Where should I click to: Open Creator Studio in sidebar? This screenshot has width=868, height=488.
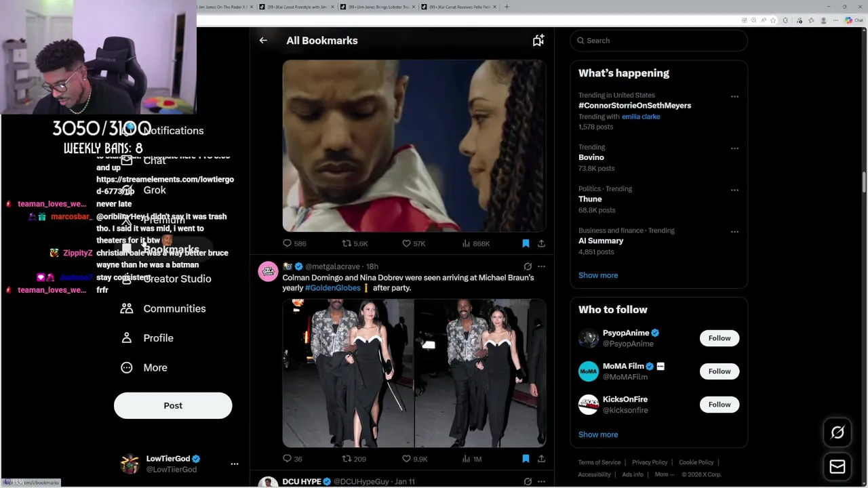tap(165, 279)
